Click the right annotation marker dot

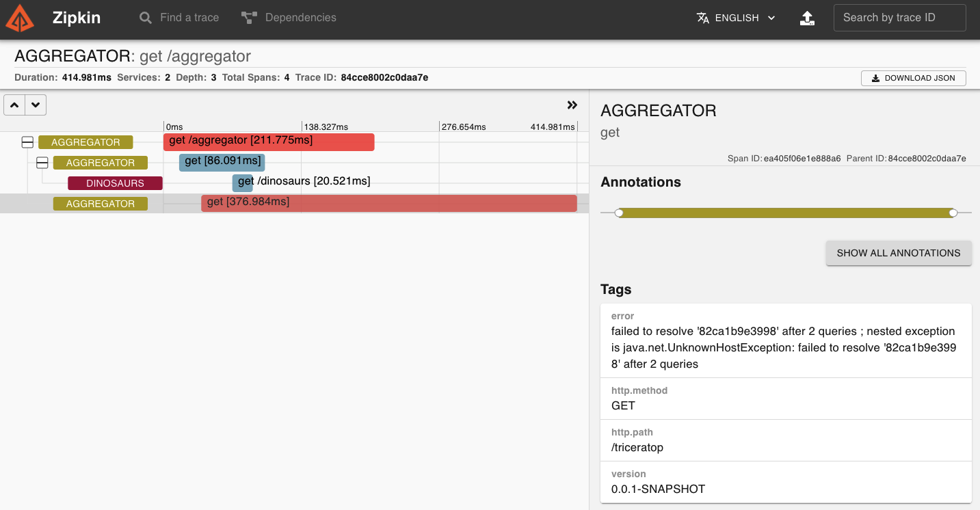pos(953,213)
